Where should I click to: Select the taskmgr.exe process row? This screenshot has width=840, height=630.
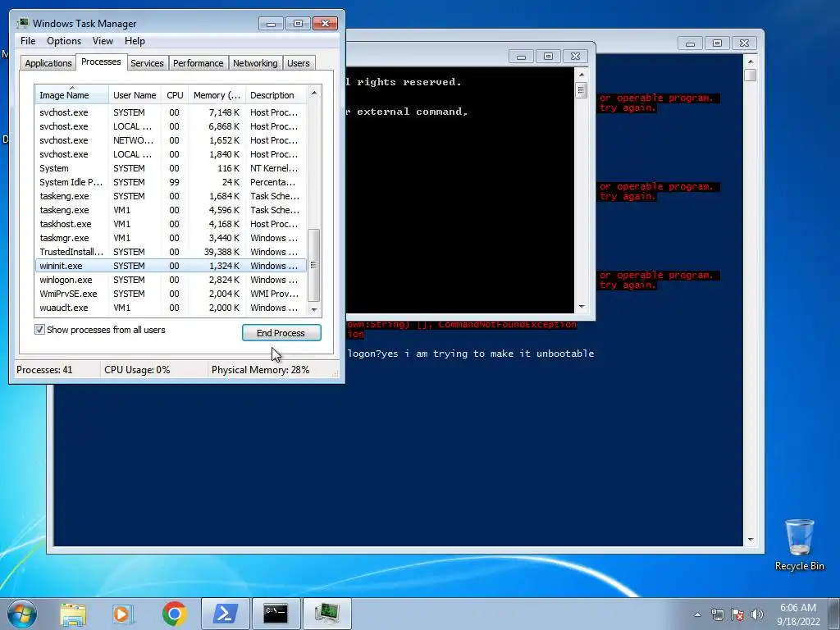click(x=171, y=238)
